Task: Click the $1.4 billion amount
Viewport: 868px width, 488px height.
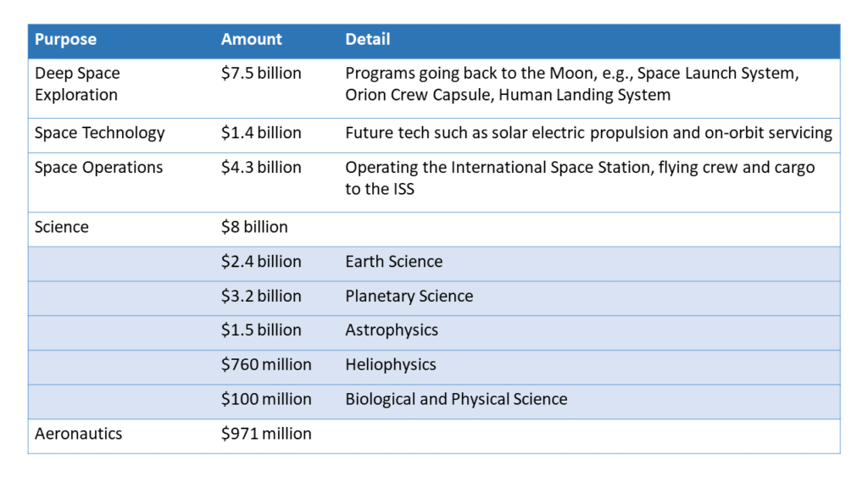Action: [x=261, y=133]
